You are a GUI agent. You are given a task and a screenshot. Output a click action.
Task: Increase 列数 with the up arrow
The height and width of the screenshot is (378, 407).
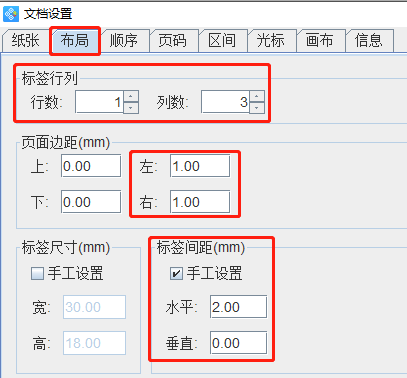pos(257,96)
